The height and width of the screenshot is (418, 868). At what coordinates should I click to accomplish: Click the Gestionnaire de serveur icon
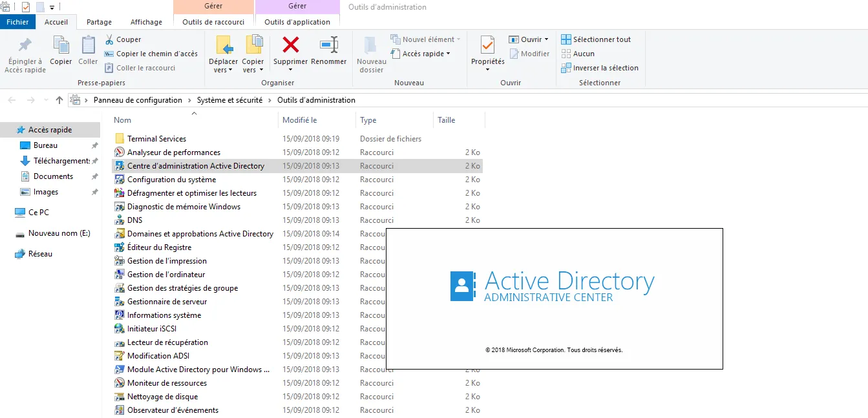tap(120, 302)
